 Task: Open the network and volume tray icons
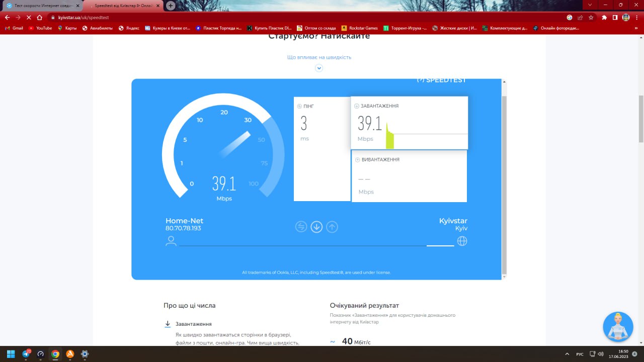click(x=597, y=354)
